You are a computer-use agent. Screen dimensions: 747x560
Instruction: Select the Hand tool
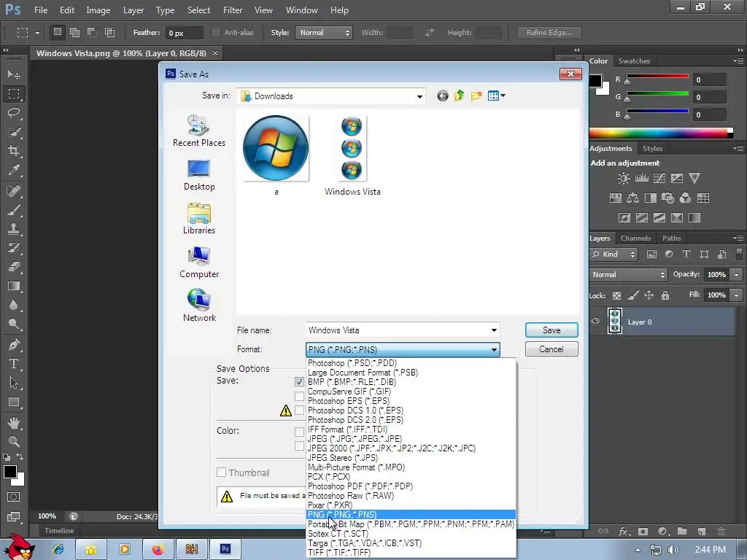tap(14, 422)
